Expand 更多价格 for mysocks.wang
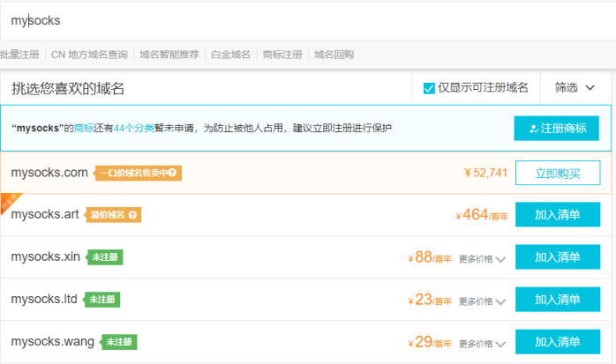The image size is (616, 364). (482, 344)
